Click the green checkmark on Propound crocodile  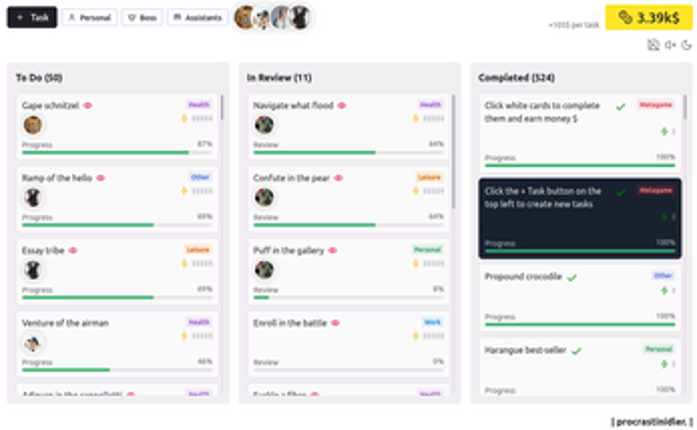click(x=572, y=277)
